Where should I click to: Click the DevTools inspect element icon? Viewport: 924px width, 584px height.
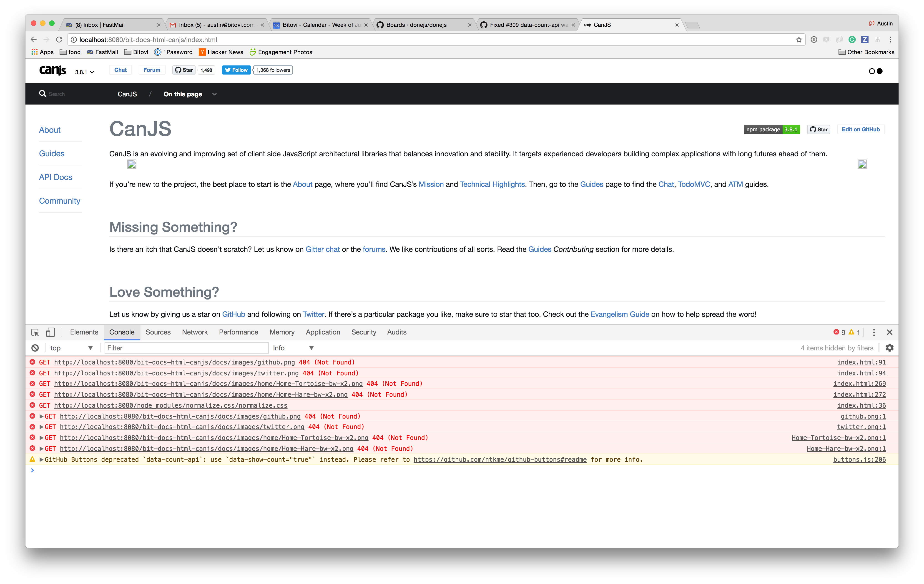(35, 332)
